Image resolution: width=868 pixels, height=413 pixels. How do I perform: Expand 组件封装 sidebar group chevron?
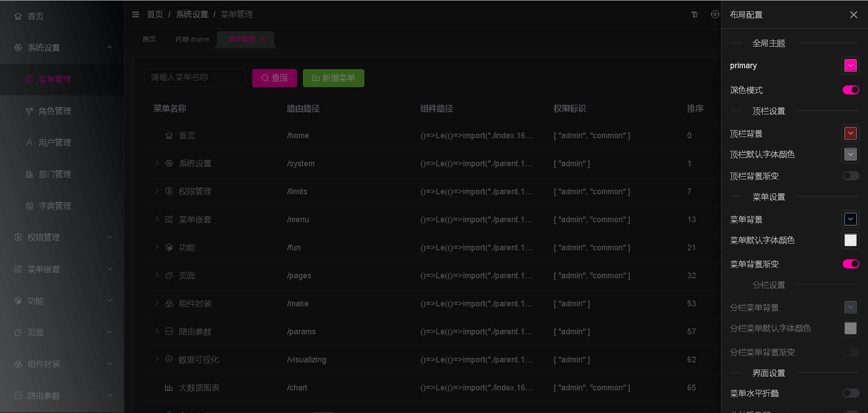pos(109,364)
